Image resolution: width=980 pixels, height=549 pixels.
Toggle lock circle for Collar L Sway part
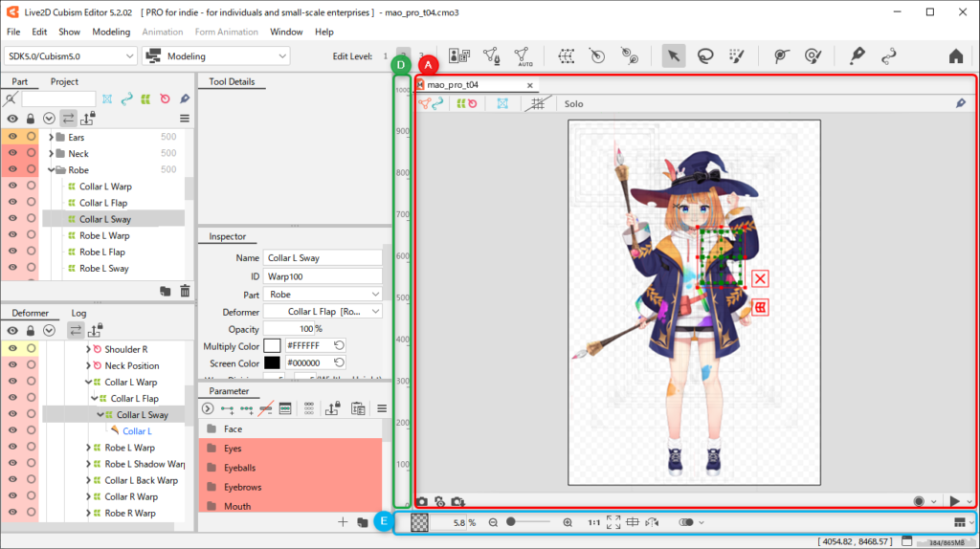31,219
